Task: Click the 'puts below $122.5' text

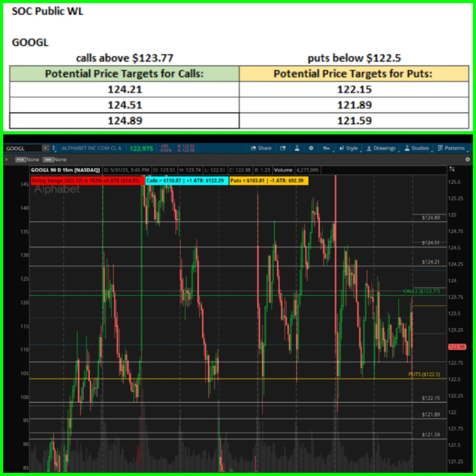Action: click(x=354, y=58)
